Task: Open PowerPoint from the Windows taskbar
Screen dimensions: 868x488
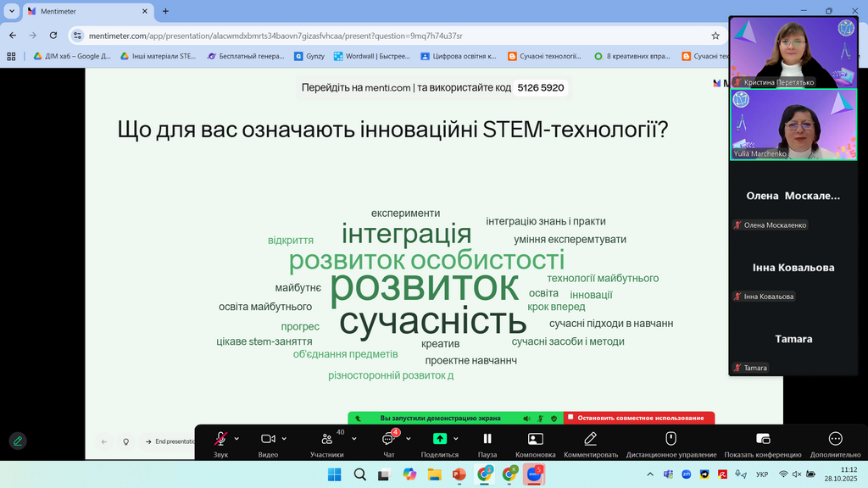Action: (x=459, y=474)
